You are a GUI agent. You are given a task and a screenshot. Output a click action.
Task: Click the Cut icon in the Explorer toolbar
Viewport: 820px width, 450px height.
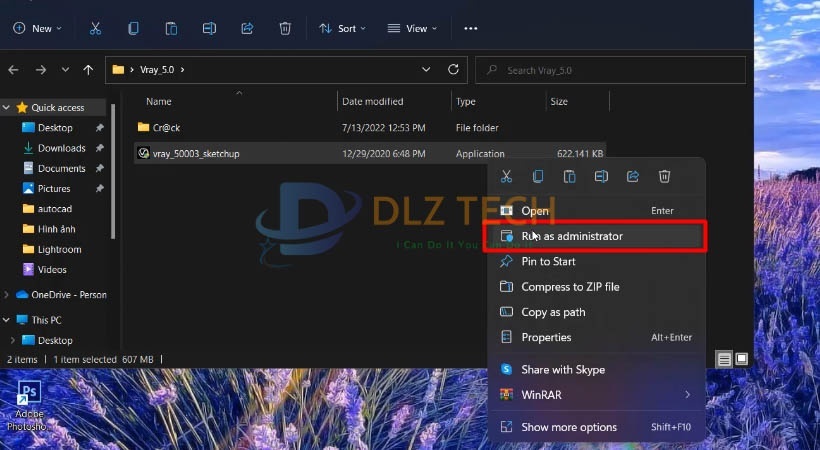(95, 28)
